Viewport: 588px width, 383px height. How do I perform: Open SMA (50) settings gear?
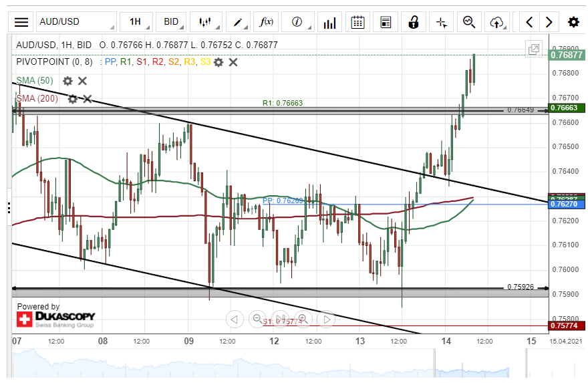[x=67, y=81]
